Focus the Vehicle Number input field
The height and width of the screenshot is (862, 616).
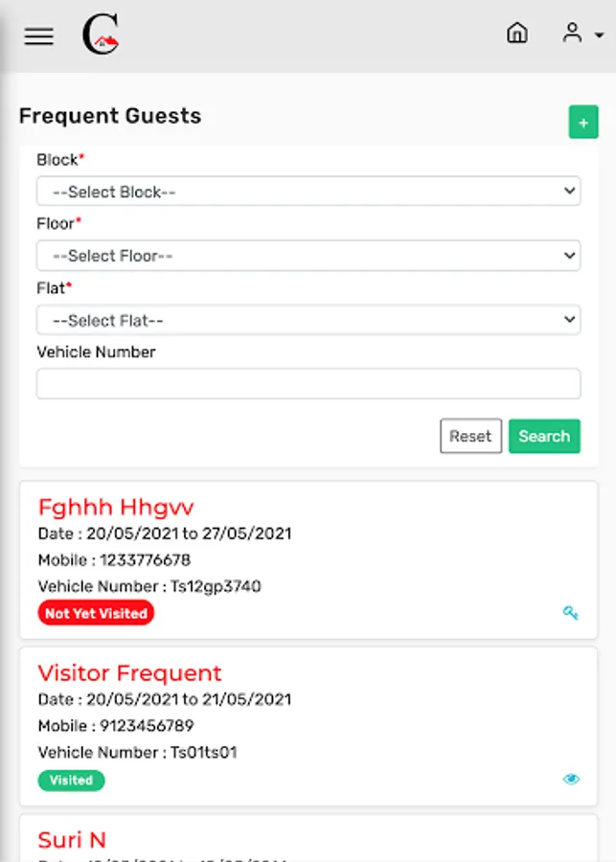point(308,384)
